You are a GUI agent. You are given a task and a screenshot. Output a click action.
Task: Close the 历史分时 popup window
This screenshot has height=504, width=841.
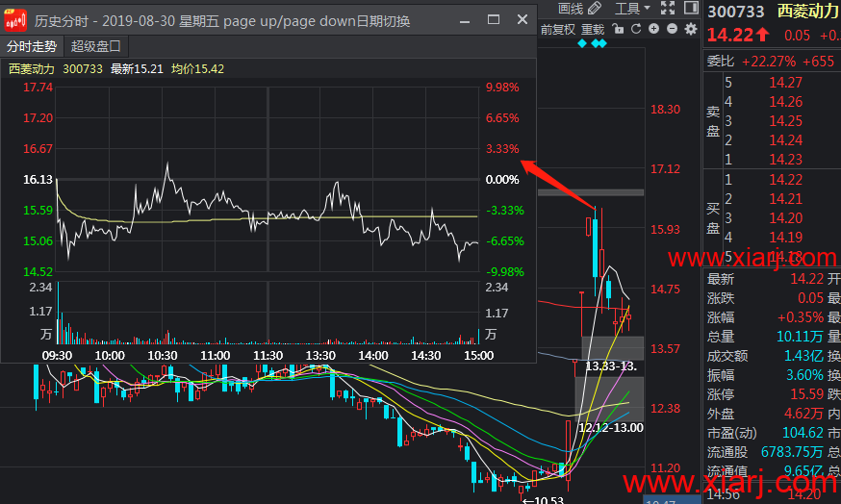[522, 20]
